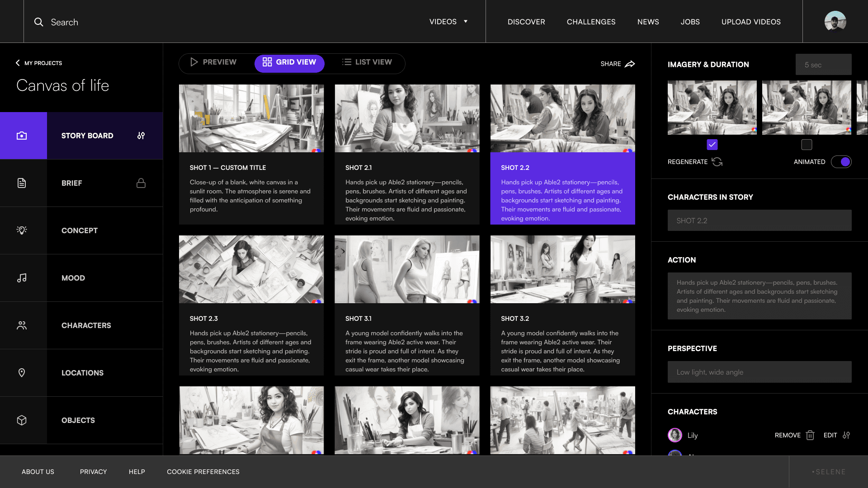
Task: Switch to Grid View
Action: coord(289,63)
